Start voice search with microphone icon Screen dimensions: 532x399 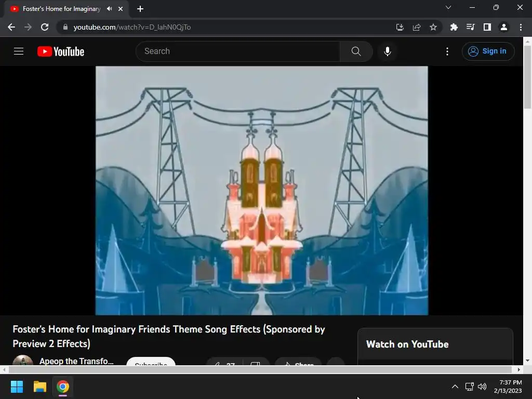point(388,51)
